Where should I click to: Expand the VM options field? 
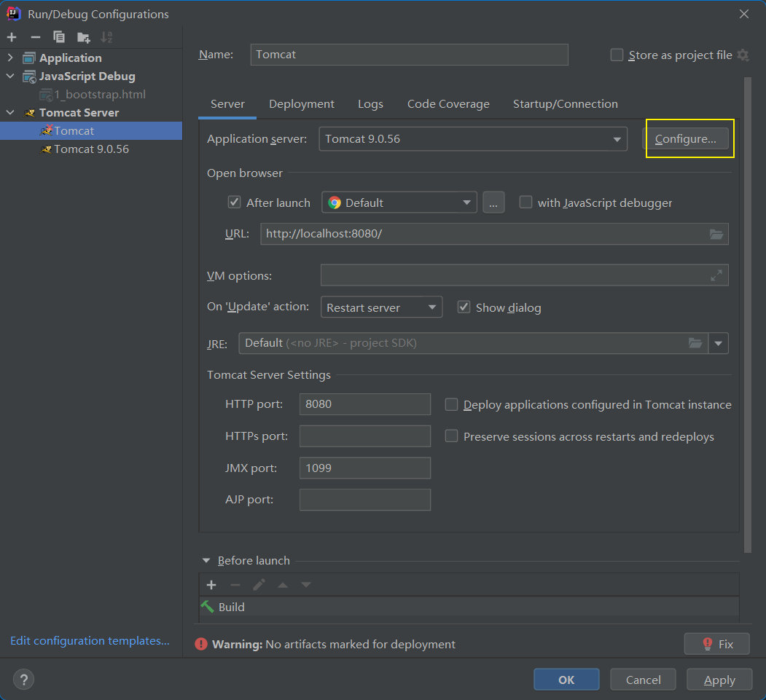tap(716, 276)
